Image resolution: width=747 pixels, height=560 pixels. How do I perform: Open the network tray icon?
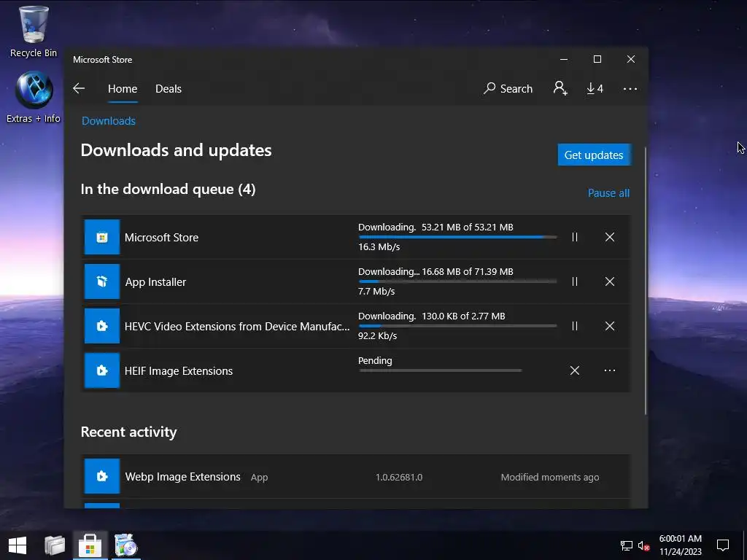[626, 545]
